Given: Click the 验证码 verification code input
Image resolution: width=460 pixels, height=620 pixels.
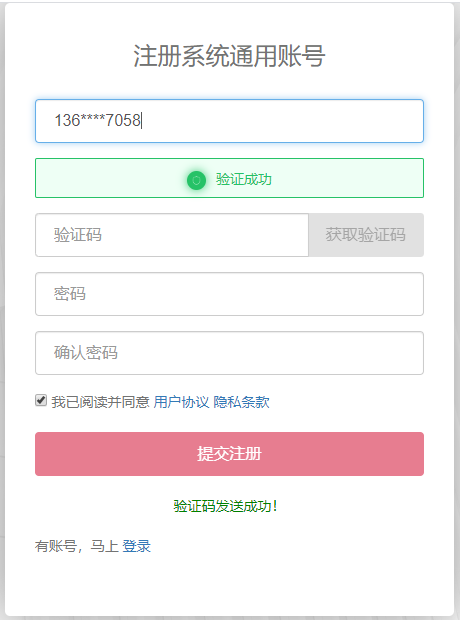Looking at the screenshot, I should pyautogui.click(x=172, y=235).
